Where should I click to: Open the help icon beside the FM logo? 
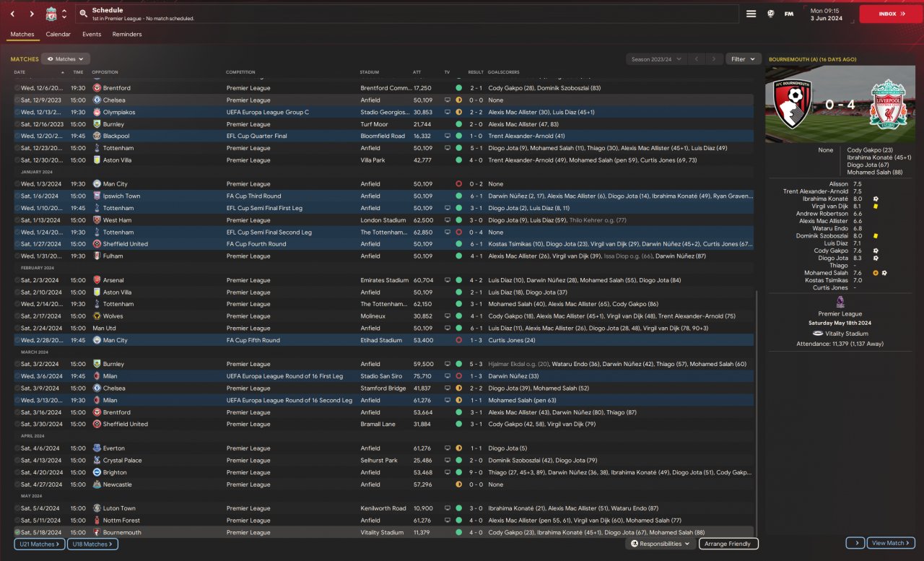click(771, 14)
